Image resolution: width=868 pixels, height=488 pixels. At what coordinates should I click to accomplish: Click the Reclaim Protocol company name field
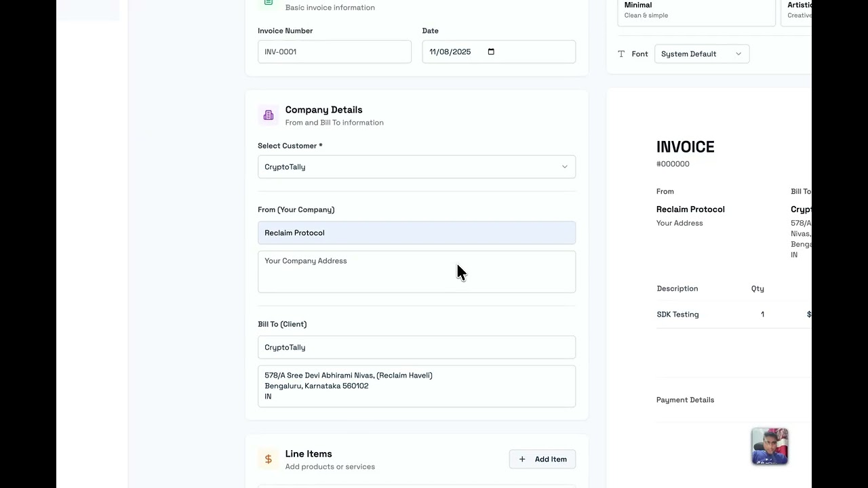[x=416, y=232]
